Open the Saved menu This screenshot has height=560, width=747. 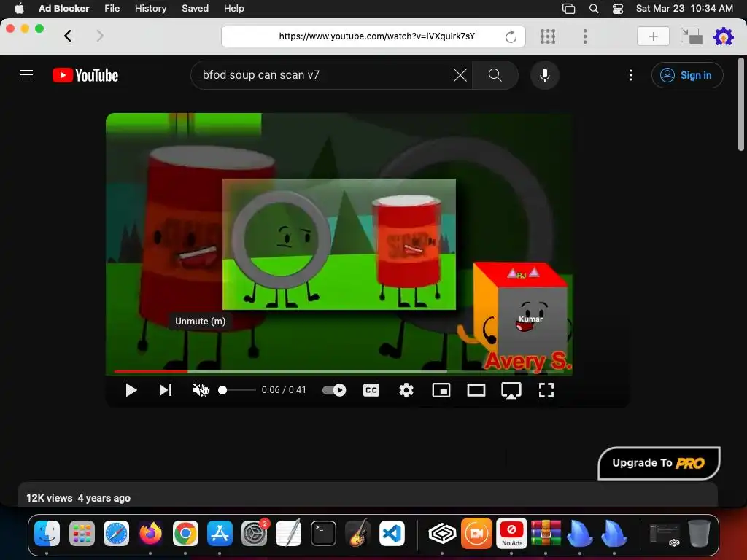point(195,9)
